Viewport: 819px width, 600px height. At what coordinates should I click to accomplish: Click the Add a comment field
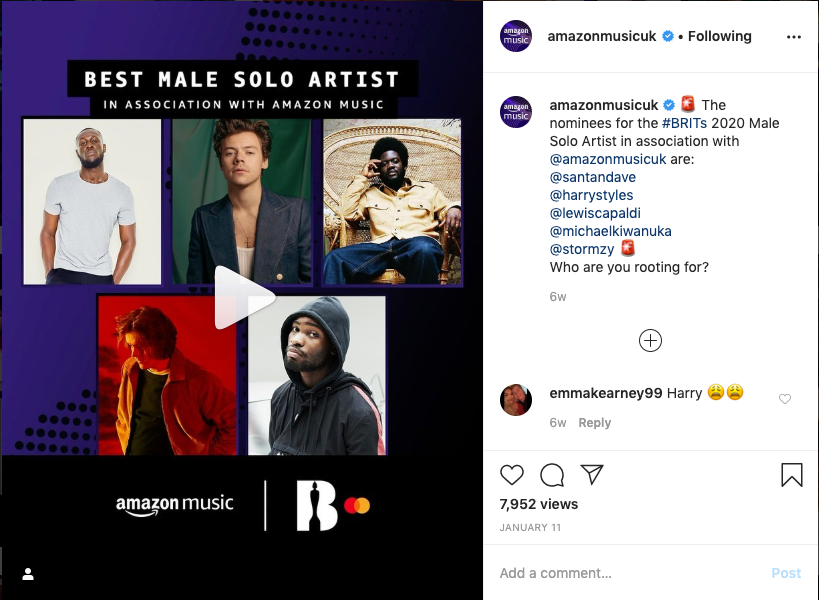[x=629, y=573]
